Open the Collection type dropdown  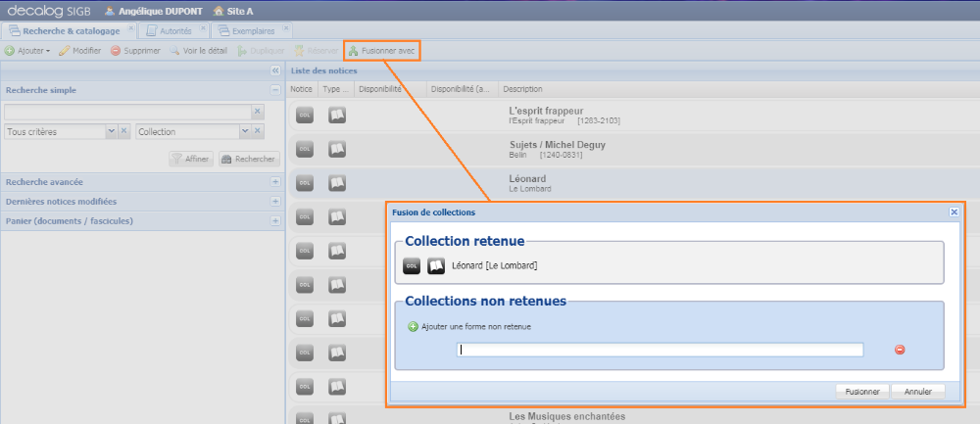pos(243,131)
